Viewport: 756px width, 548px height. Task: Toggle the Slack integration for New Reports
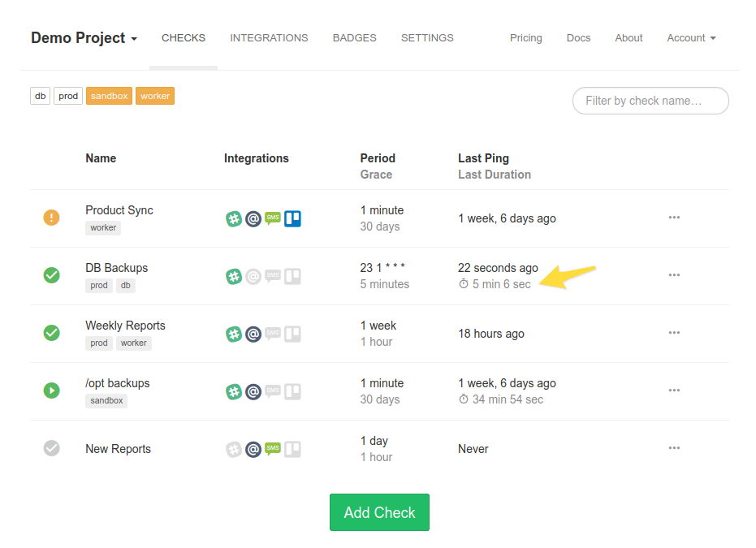click(x=234, y=449)
